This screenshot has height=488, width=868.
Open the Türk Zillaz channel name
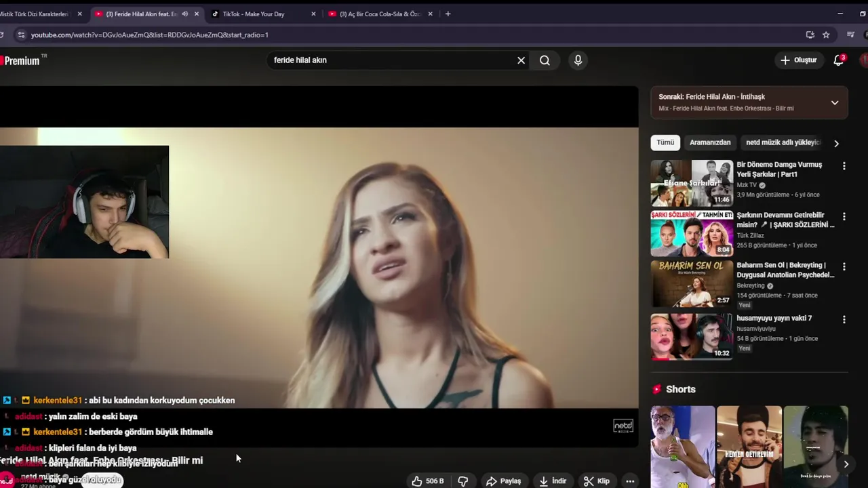pos(751,235)
